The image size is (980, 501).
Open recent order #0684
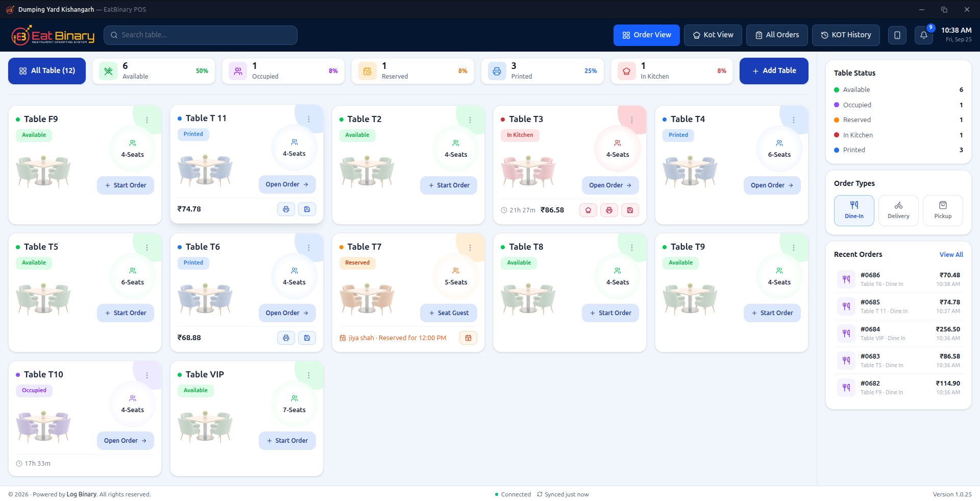point(898,333)
